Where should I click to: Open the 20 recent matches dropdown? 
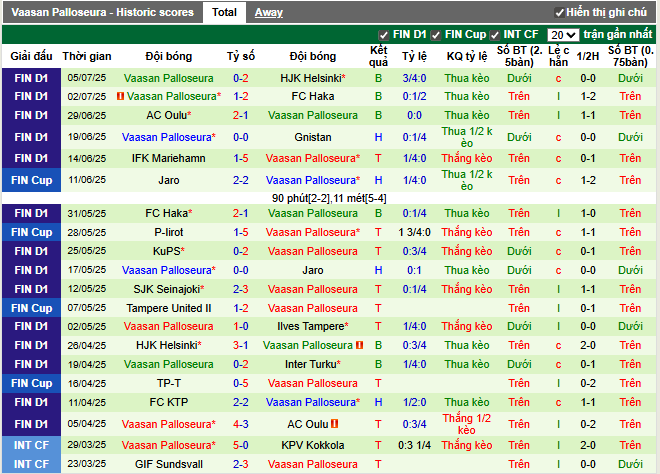tap(563, 35)
